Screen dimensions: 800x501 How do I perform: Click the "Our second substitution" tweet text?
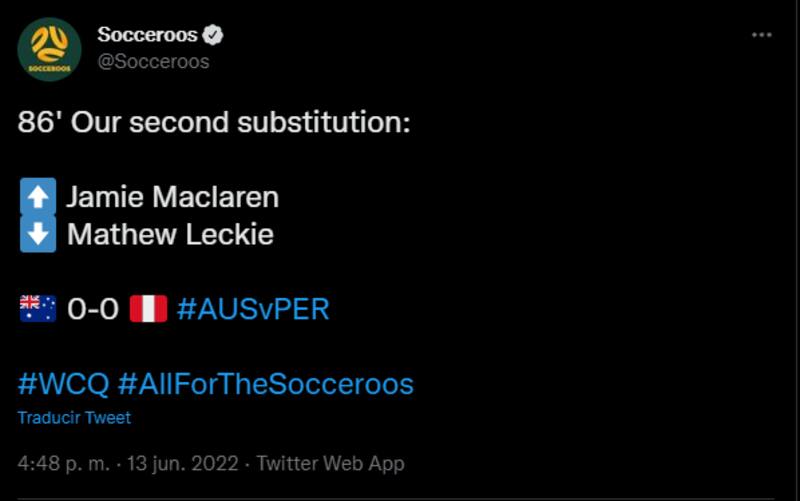[214, 123]
